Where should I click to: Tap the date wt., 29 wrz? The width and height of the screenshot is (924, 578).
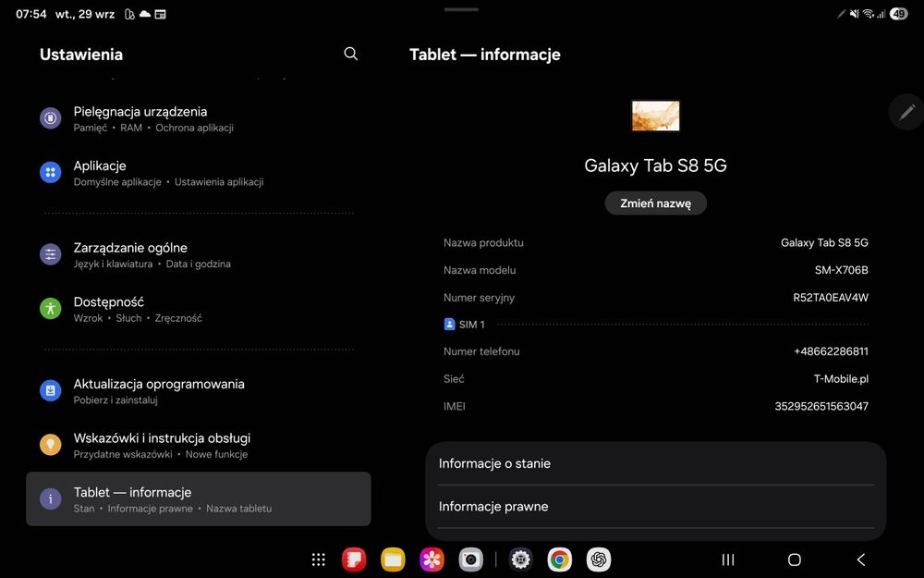click(85, 14)
